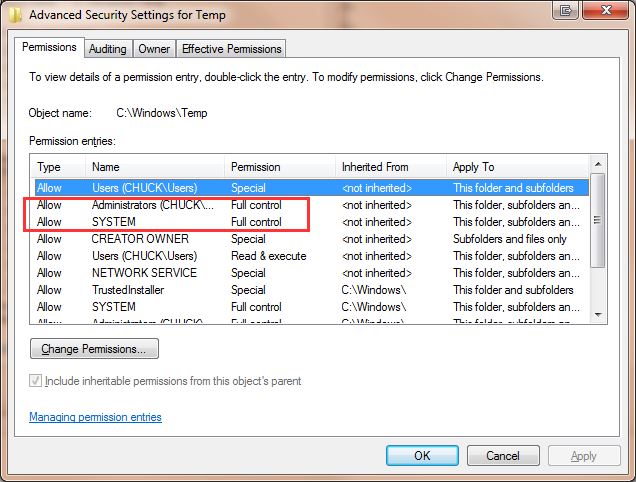Viewport: 636px width, 482px height.
Task: Close the Advanced Security Settings dialog
Action: [606, 10]
